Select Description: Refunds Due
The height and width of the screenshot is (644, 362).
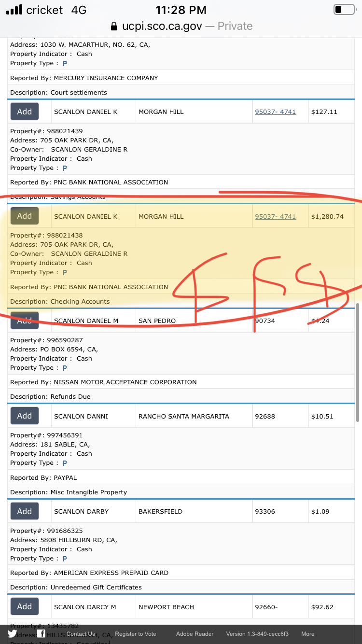click(50, 396)
